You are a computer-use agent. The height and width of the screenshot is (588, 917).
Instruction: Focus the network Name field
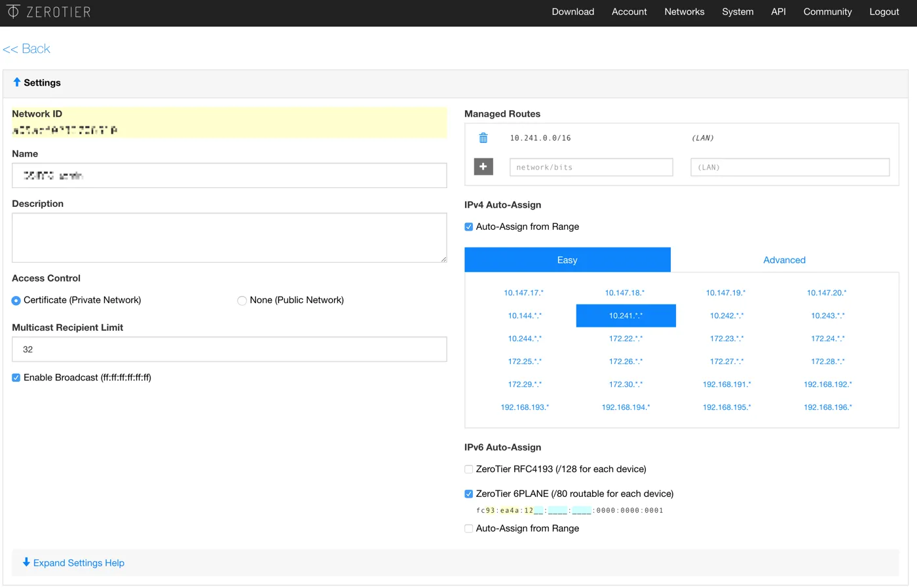229,175
